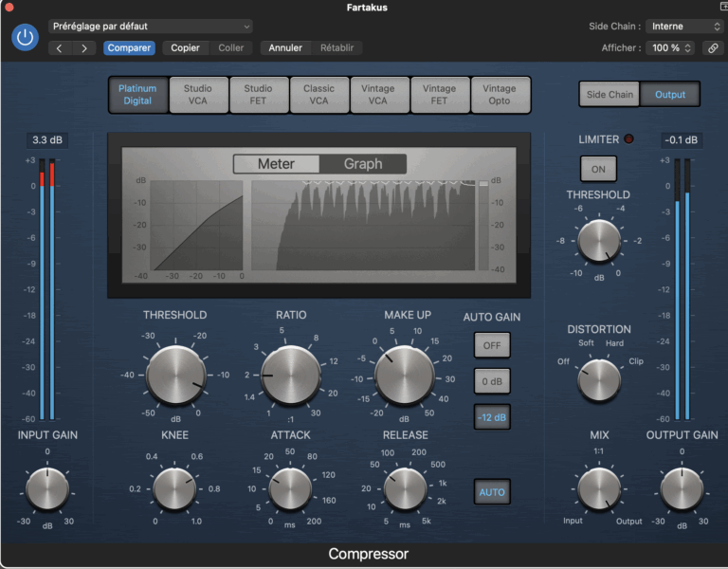The height and width of the screenshot is (569, 728).
Task: Expand the Afficher 100 % zoom menu
Action: pos(672,47)
